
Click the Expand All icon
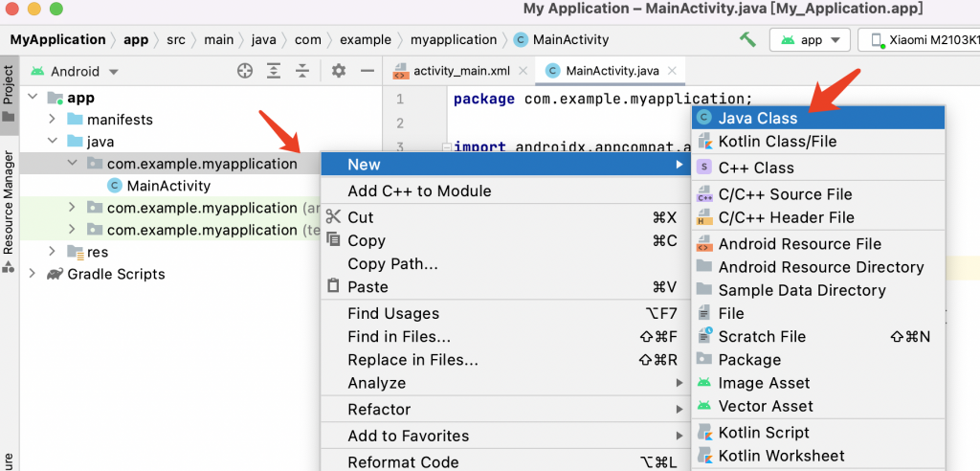(273, 71)
